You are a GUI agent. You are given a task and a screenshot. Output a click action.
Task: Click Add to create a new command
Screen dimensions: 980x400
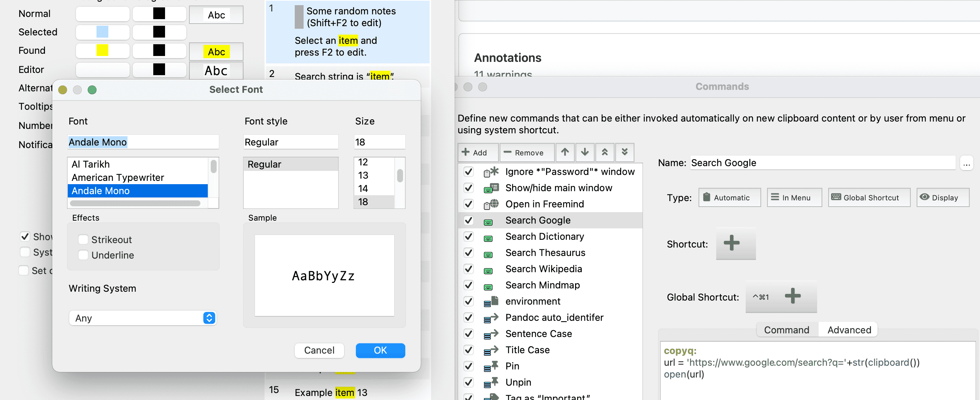pyautogui.click(x=478, y=152)
